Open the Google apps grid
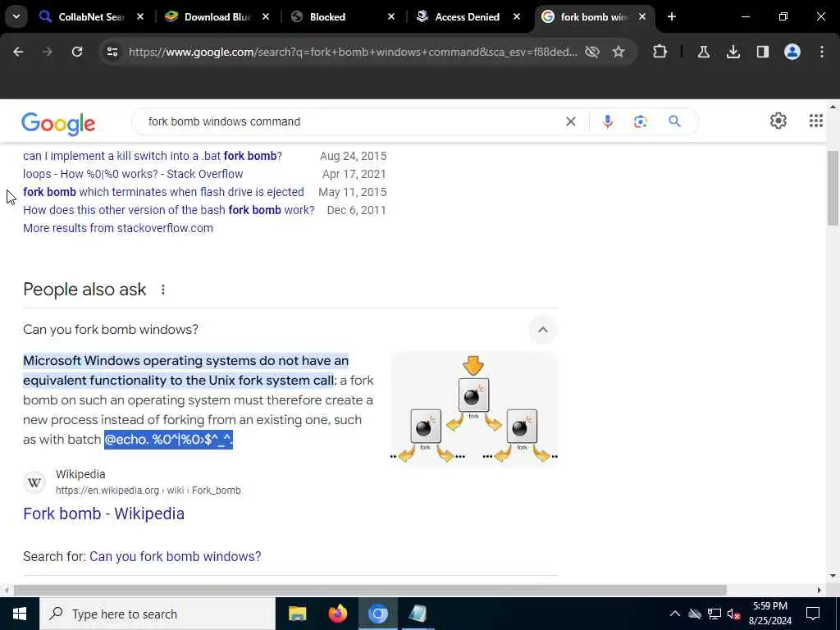Viewport: 840px width, 630px height. point(816,121)
